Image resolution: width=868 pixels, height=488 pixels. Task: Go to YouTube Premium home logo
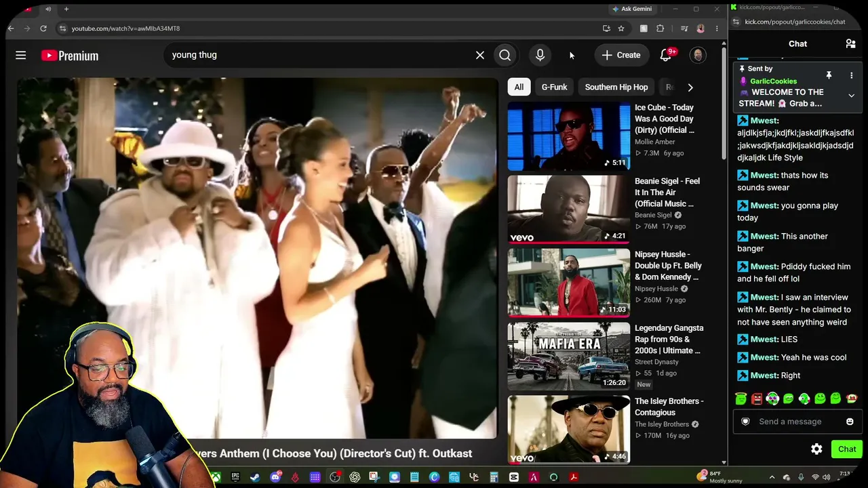coord(70,56)
